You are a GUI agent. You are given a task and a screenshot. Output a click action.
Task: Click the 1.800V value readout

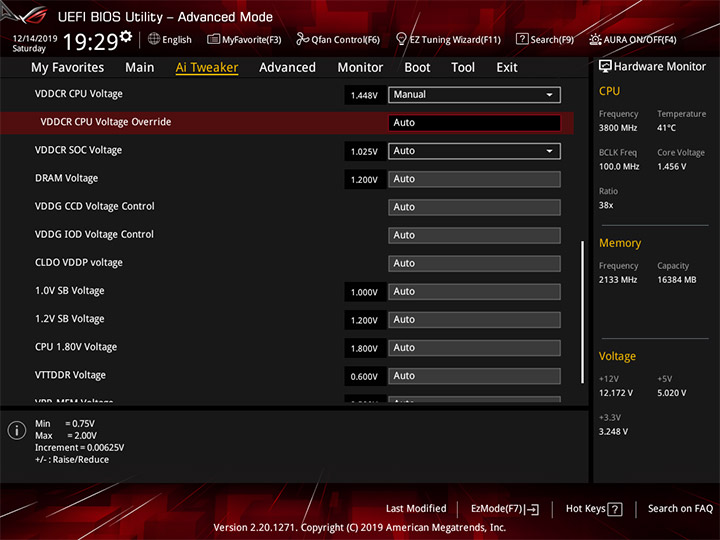[364, 349]
